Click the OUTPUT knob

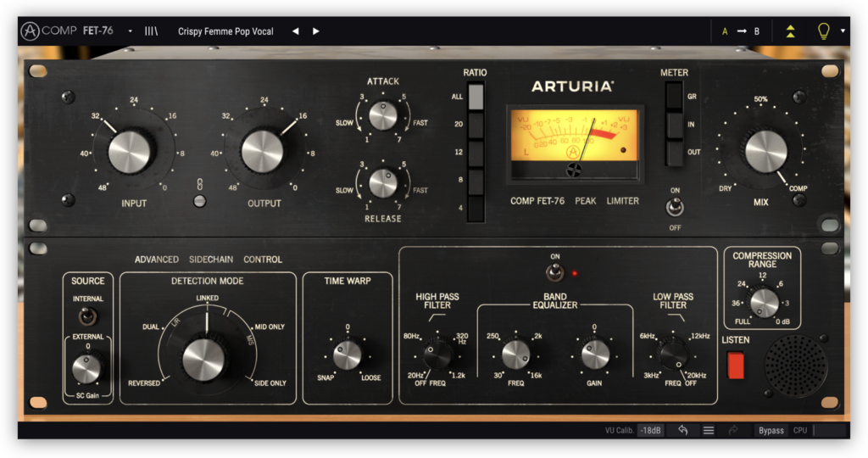pos(263,151)
